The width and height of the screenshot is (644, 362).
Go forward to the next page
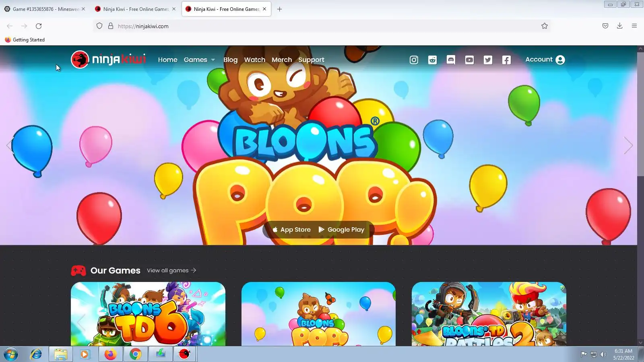[x=24, y=26]
